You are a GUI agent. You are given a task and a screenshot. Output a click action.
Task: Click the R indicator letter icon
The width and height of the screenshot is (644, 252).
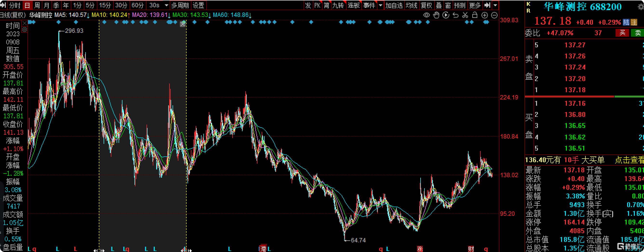(528, 11)
